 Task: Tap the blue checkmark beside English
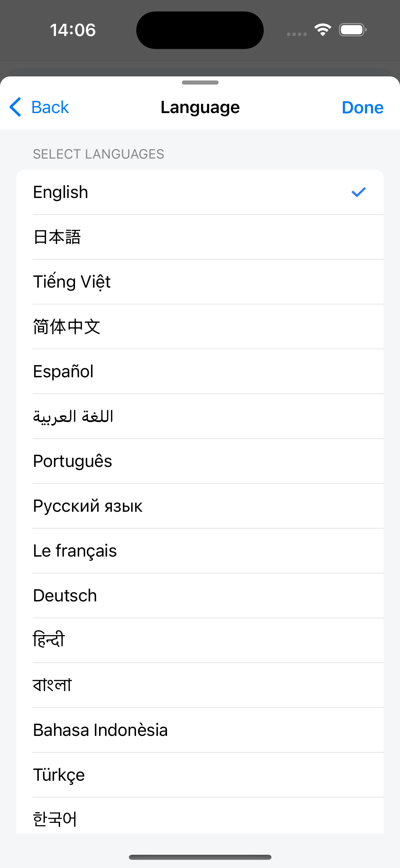click(358, 192)
